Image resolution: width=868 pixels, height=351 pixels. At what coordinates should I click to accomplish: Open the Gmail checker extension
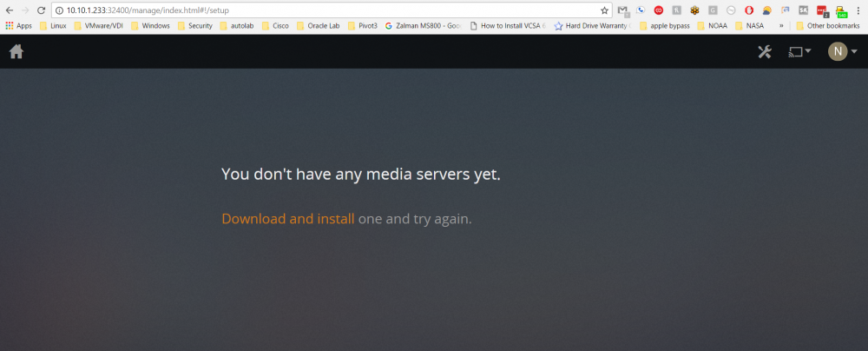tap(623, 10)
